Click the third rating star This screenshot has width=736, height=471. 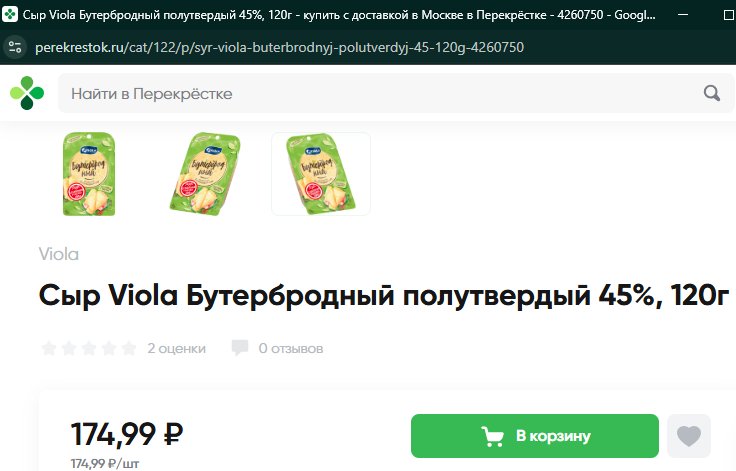(x=89, y=348)
